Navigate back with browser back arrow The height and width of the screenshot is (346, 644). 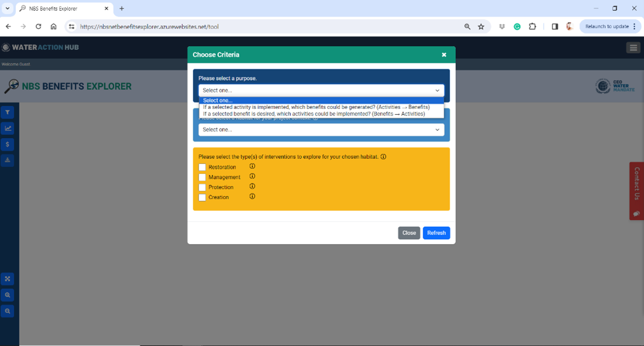[8, 26]
